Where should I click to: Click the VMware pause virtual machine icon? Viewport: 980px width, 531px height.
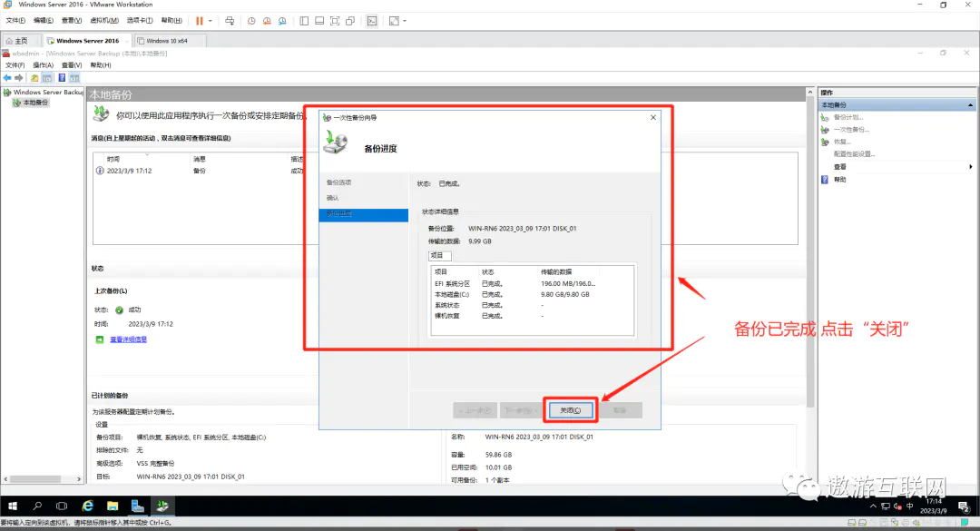pyautogui.click(x=200, y=21)
